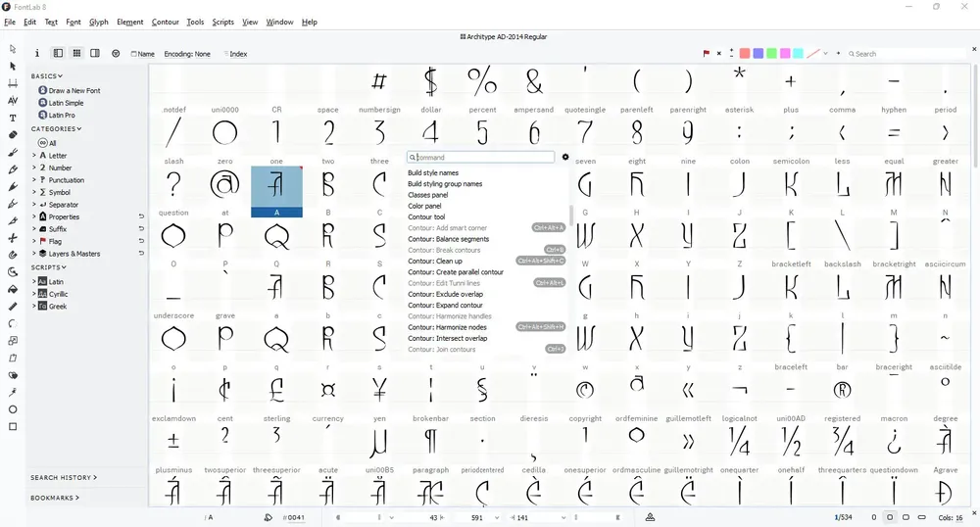Reset the Properties filter with undo arrow
This screenshot has width=980, height=527.
click(x=141, y=216)
